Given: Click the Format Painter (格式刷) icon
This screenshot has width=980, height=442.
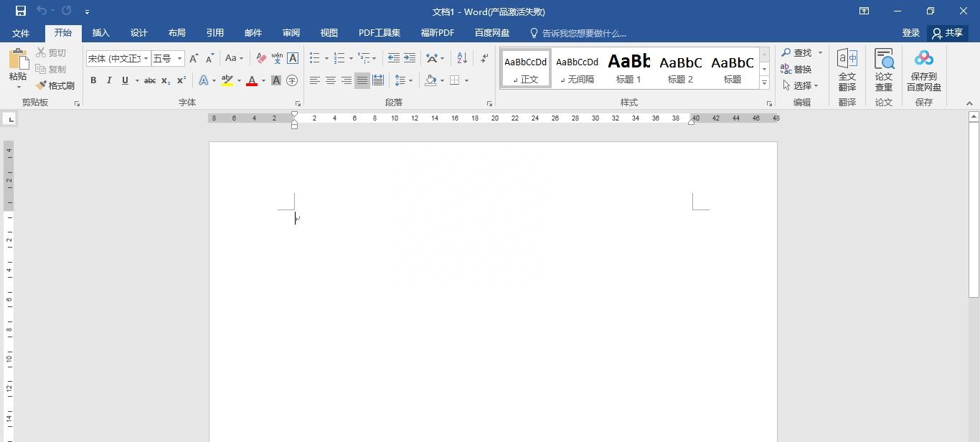Looking at the screenshot, I should [x=41, y=85].
